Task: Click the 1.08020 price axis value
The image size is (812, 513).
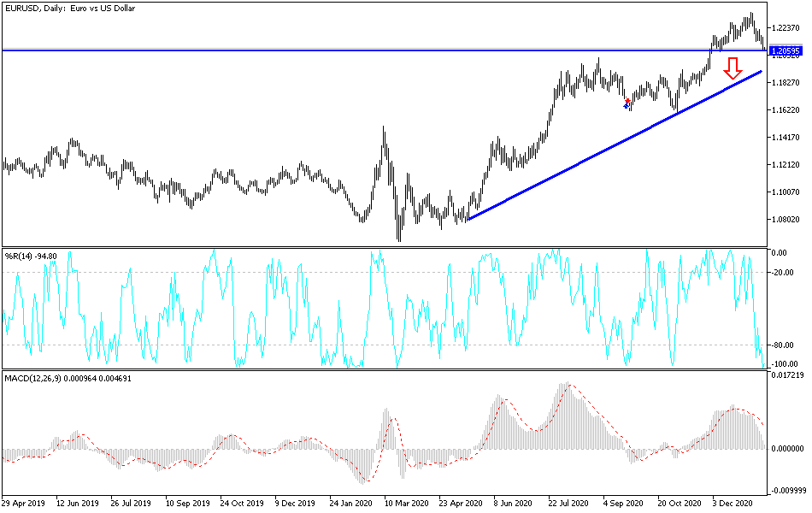Action: point(785,220)
